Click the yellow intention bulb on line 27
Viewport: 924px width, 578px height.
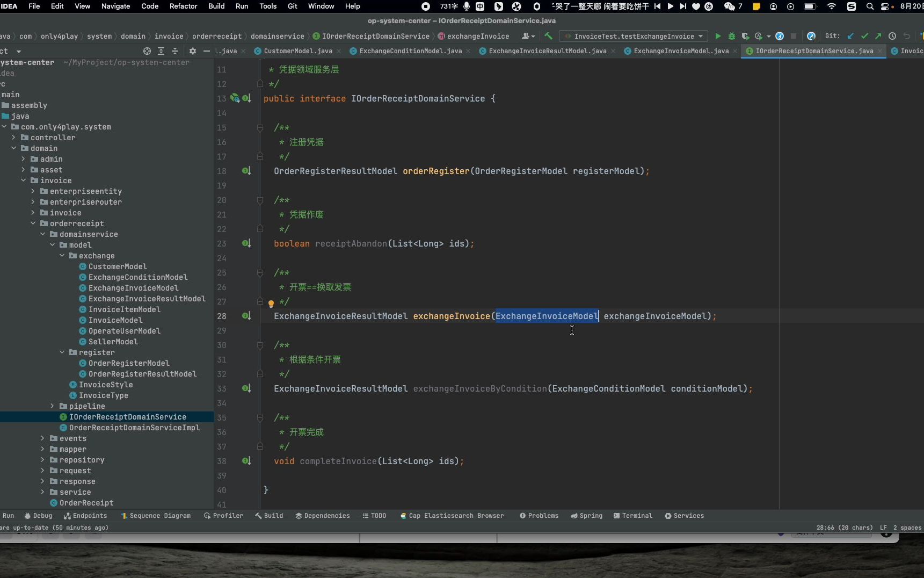271,304
